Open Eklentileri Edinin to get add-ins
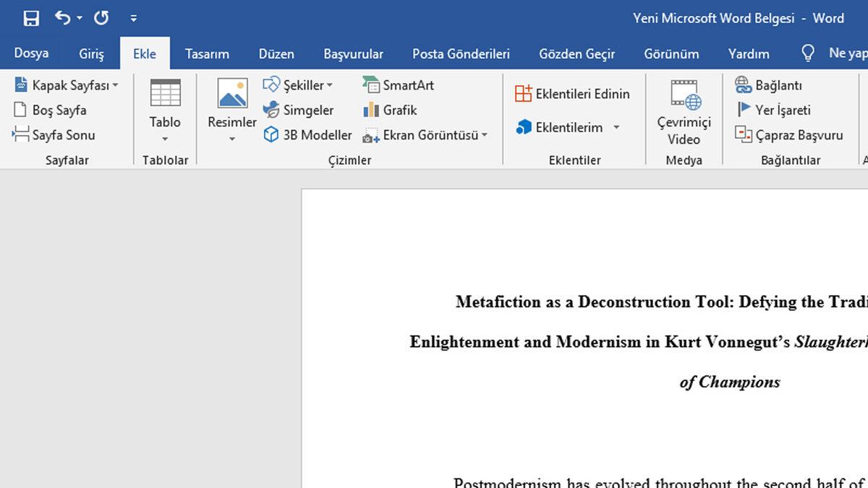Viewport: 868px width, 488px height. tap(573, 93)
